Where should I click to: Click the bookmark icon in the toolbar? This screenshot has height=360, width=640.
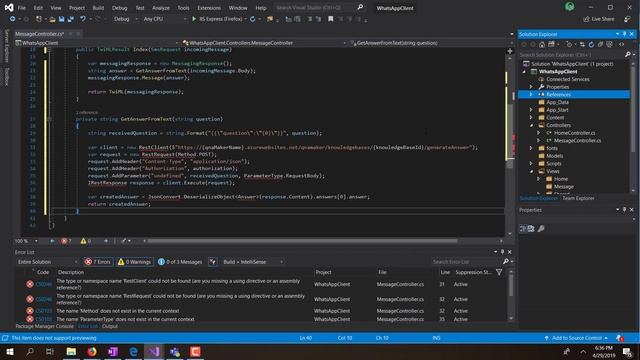tap(331, 19)
